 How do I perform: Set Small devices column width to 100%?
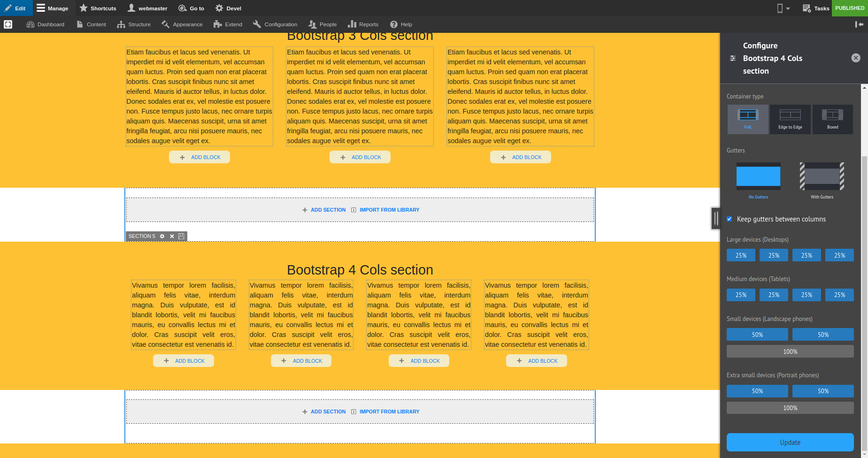(x=790, y=351)
